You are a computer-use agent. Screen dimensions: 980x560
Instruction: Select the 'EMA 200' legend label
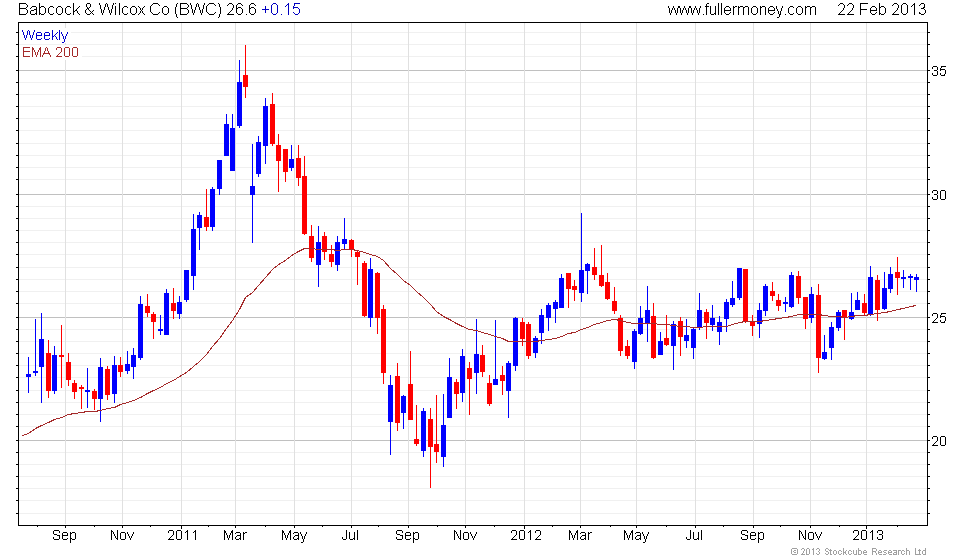click(x=50, y=52)
